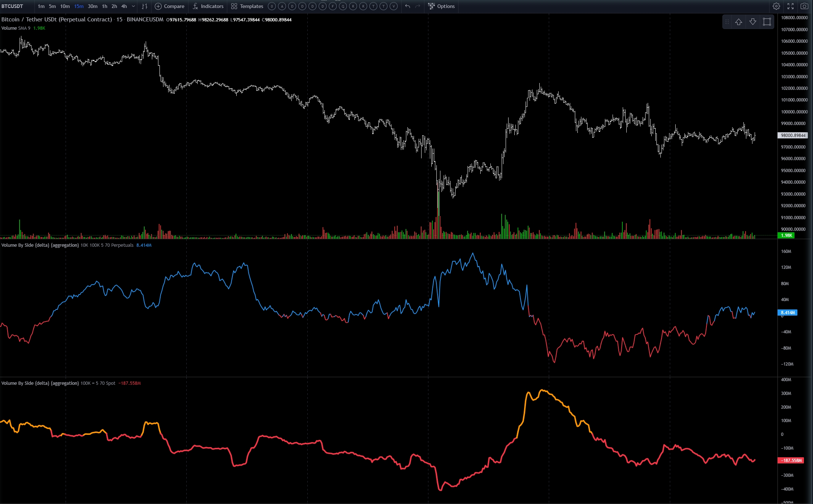Screen dimensions: 813x504
Task: Click the Compare plus icon
Action: (158, 6)
